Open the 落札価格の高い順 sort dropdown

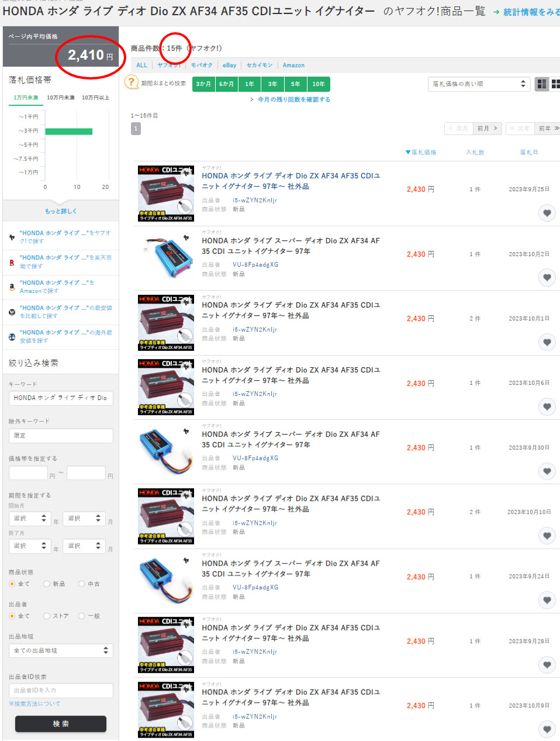479,84
